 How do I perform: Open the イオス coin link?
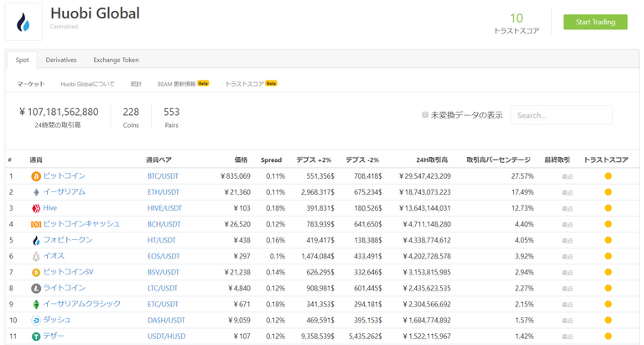pos(54,256)
